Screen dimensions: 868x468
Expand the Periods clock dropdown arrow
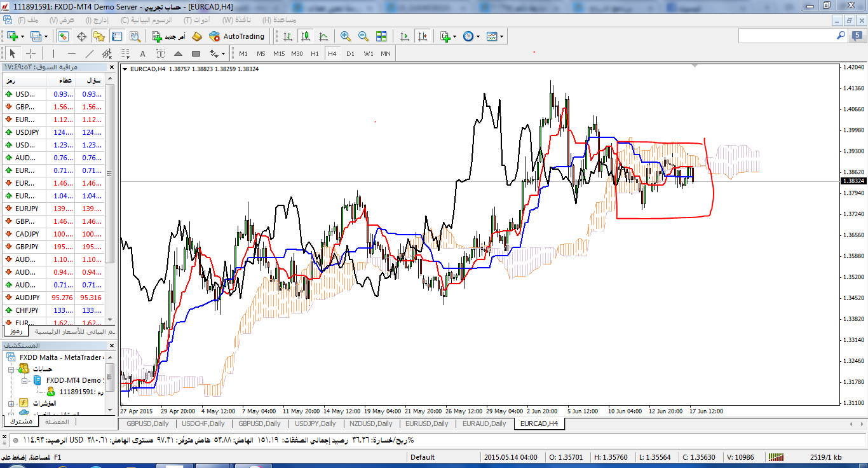[x=478, y=36]
